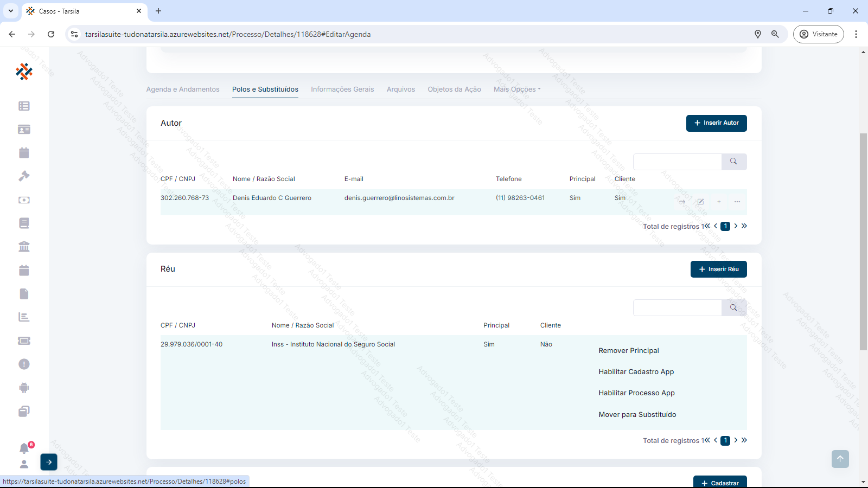
Task: Click search icon in the Autor section
Action: click(733, 162)
